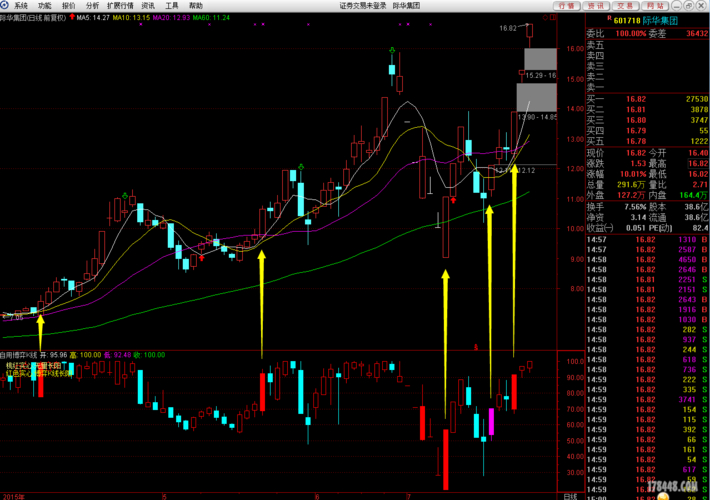Click the 低: 92.48 indicator value
The height and width of the screenshot is (500, 710).
117,355
